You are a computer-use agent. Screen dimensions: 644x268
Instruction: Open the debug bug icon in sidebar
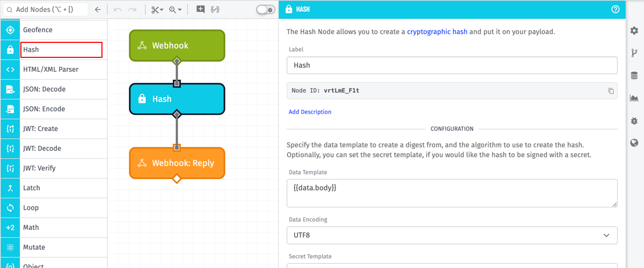tap(634, 121)
